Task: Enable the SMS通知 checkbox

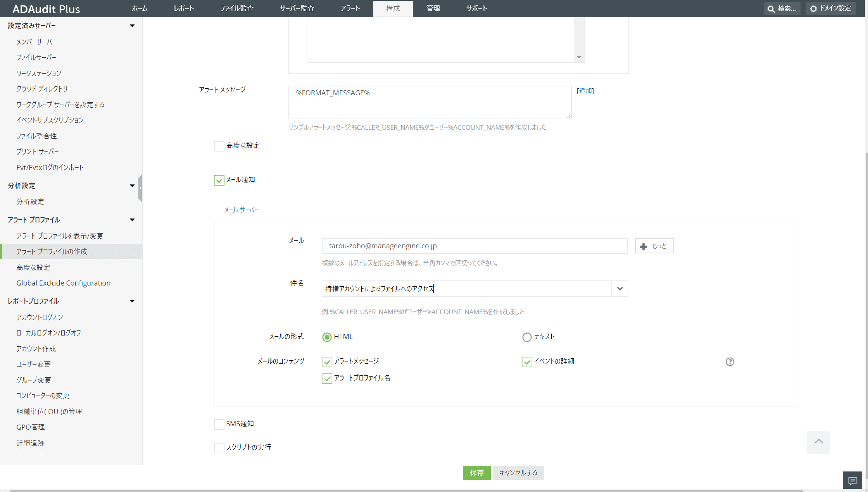Action: click(219, 424)
